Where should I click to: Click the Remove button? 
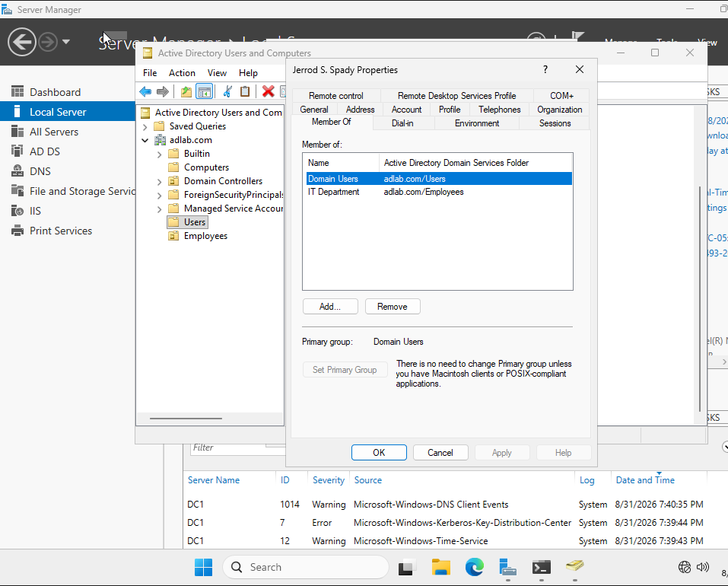click(x=393, y=307)
